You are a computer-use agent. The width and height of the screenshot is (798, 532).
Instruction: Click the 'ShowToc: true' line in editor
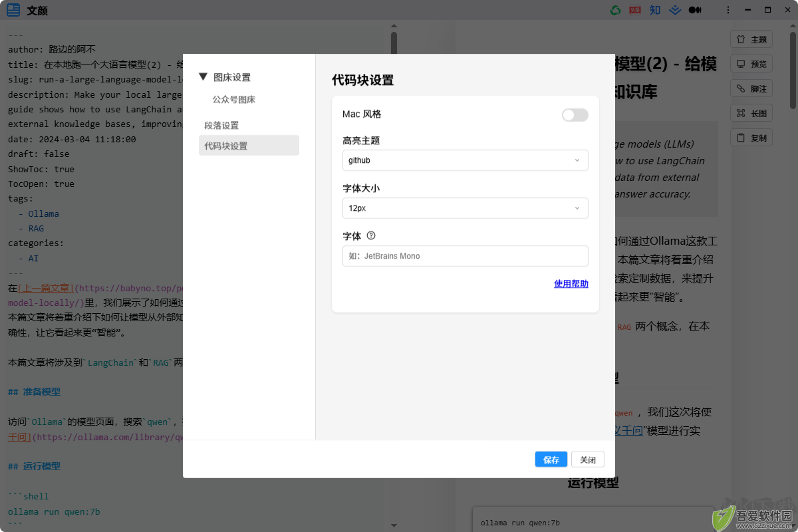[x=41, y=169]
